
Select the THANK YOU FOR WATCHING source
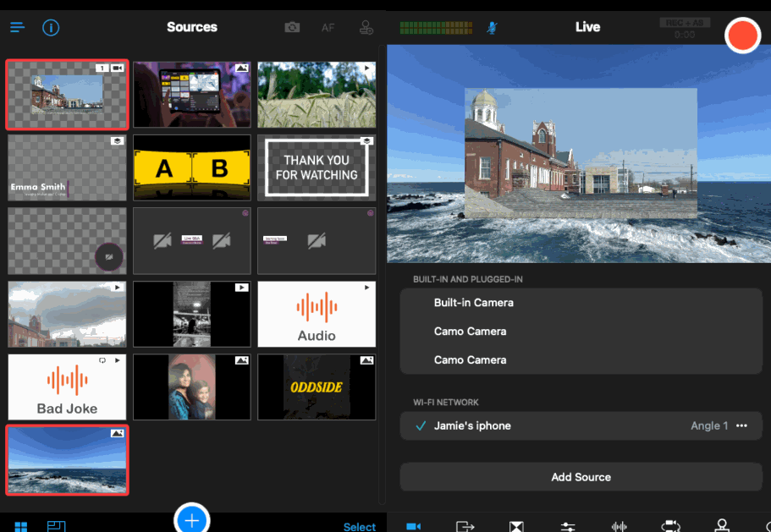(x=317, y=167)
